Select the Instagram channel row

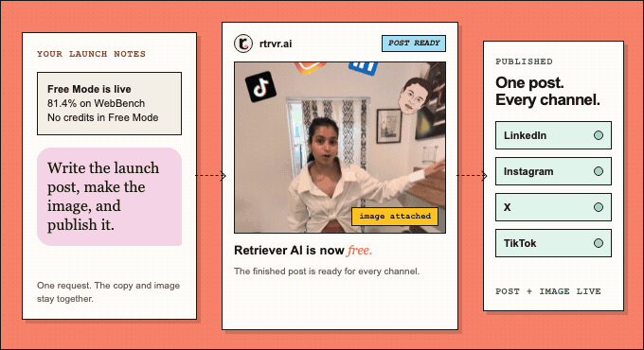pos(553,171)
